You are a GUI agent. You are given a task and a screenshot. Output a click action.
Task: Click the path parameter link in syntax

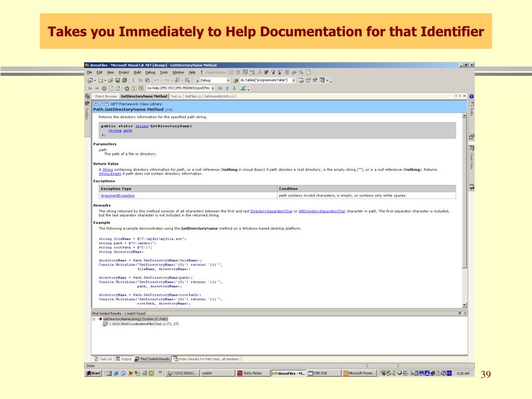pos(128,130)
